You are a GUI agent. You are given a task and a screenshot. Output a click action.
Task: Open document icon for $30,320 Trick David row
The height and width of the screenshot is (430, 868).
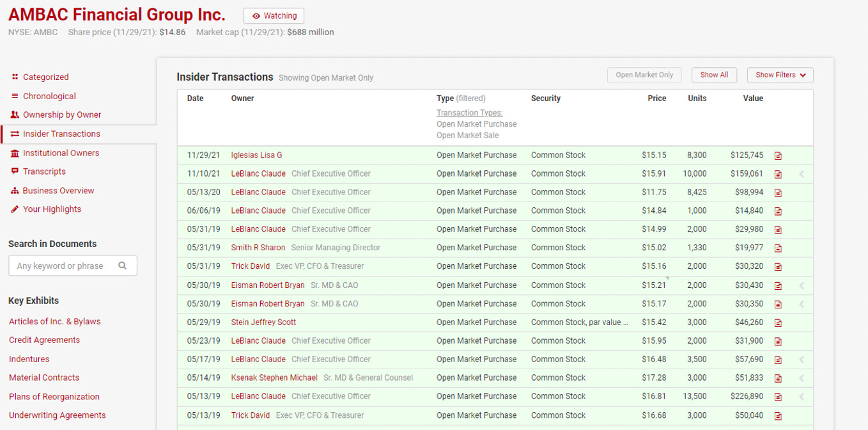click(x=778, y=267)
